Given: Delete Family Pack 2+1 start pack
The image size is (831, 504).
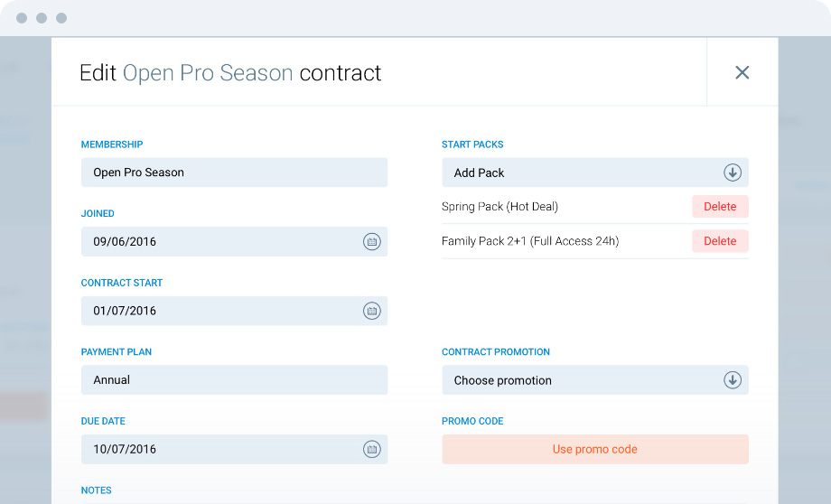Looking at the screenshot, I should tap(720, 241).
